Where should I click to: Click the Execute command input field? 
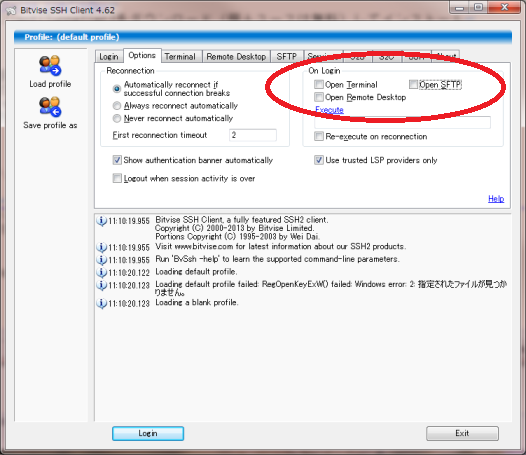(x=402, y=122)
